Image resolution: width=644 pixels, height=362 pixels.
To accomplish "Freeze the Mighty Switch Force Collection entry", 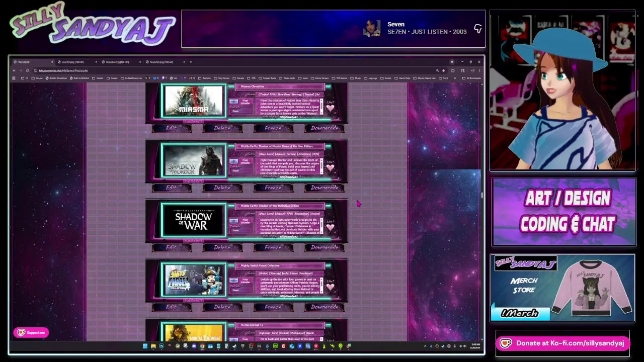I will click(273, 307).
